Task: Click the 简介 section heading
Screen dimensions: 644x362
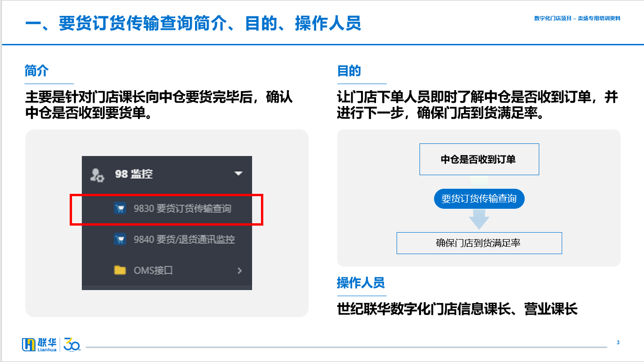Action: [36, 71]
